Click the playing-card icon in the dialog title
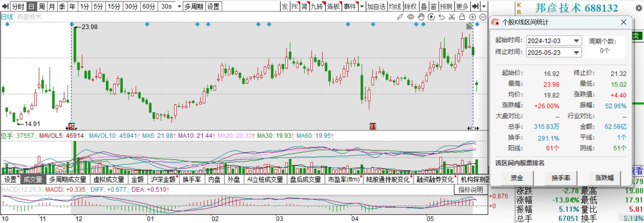The image size is (644, 223). click(495, 22)
